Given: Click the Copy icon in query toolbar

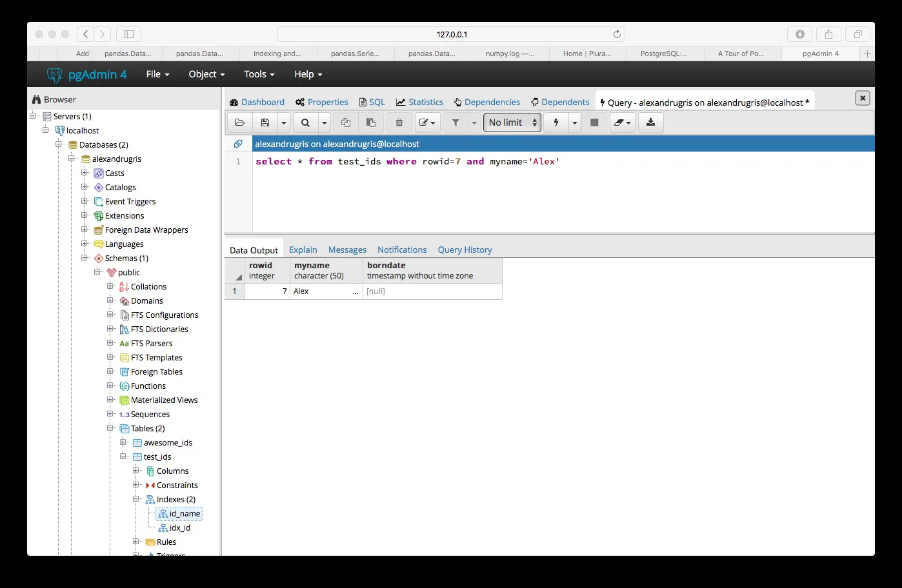Looking at the screenshot, I should (x=346, y=122).
